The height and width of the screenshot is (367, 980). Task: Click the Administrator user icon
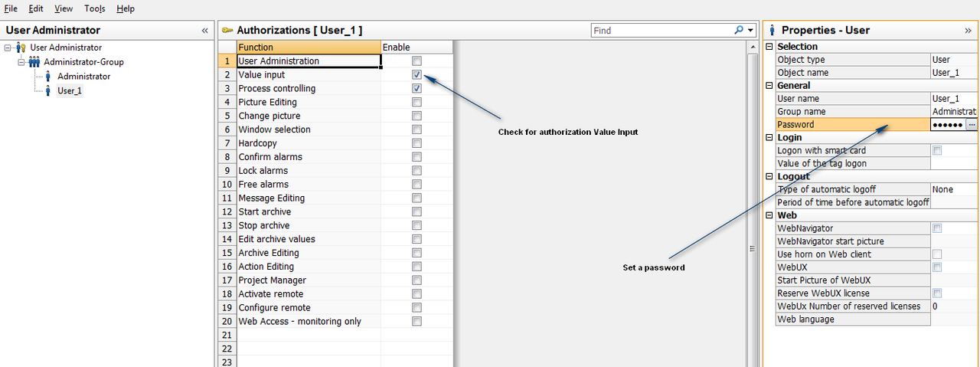coord(48,77)
